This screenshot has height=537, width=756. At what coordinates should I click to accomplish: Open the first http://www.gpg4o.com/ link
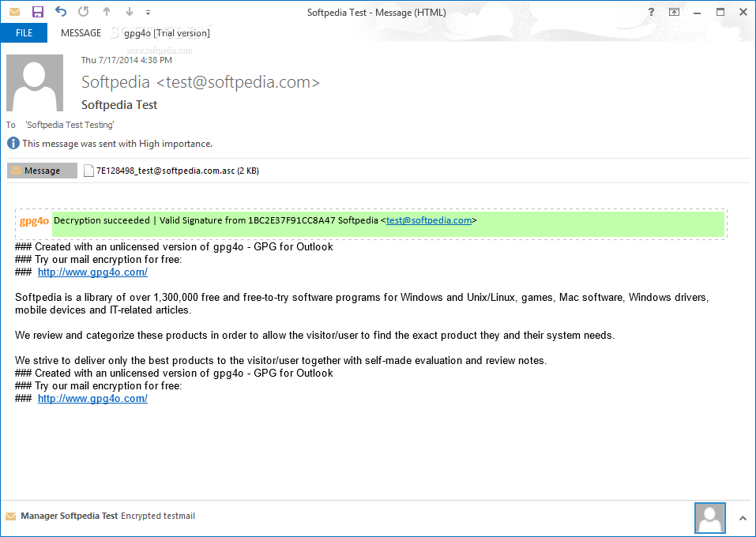click(92, 272)
